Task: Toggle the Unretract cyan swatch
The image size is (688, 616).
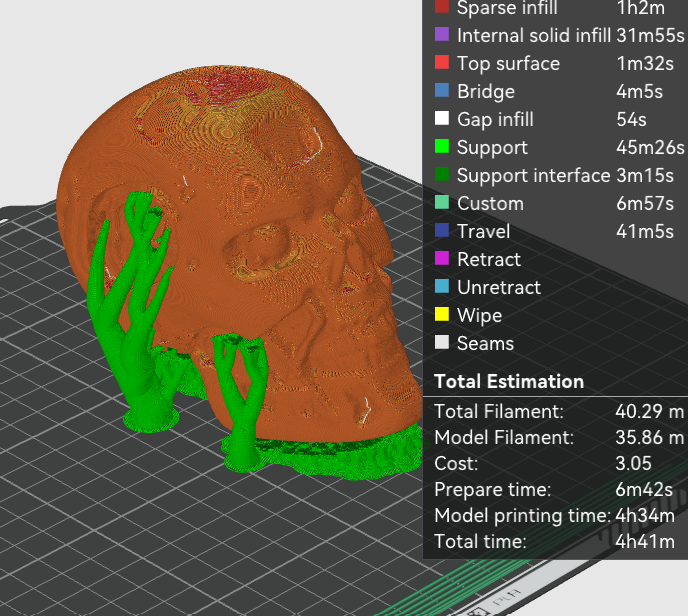Action: coord(442,287)
